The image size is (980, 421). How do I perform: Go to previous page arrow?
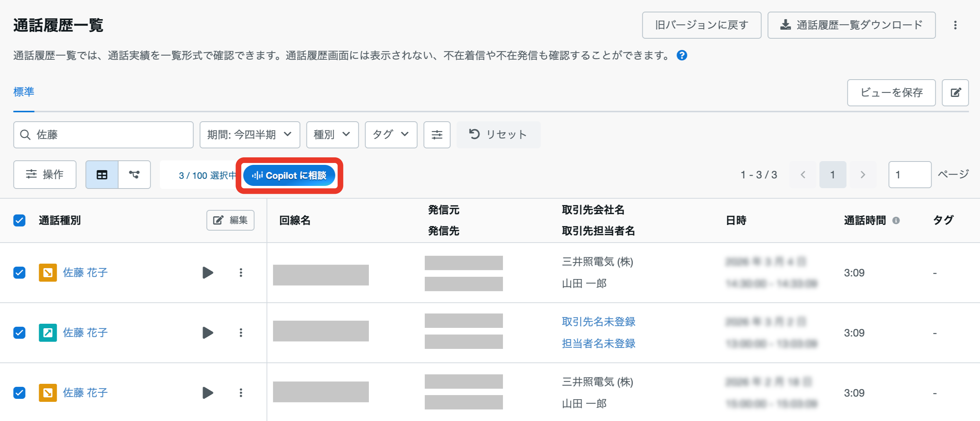803,175
